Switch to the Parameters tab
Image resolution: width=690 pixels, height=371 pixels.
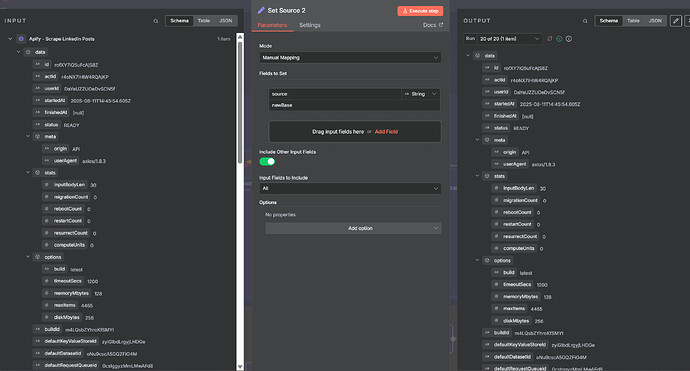272,25
